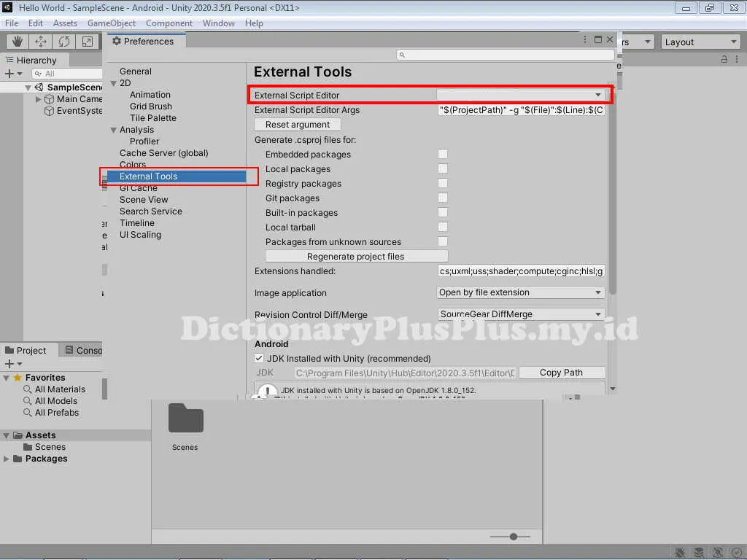Click the Packages folder icon in Project tree

(18, 459)
